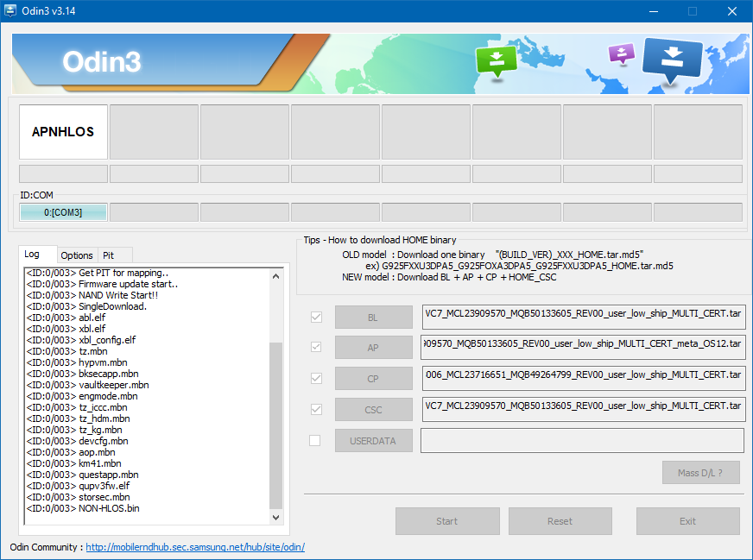This screenshot has height=560, width=753.
Task: Click the Exit button
Action: (x=687, y=521)
